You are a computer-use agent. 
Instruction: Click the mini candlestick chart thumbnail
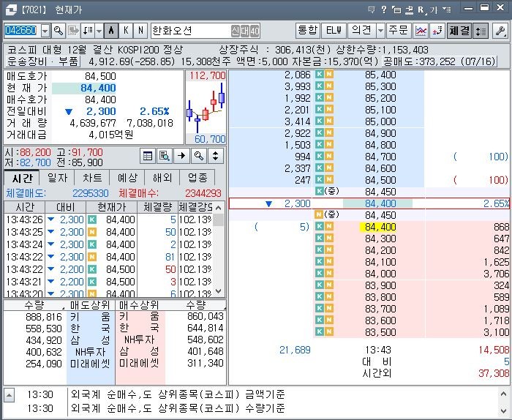pyautogui.click(x=206, y=107)
